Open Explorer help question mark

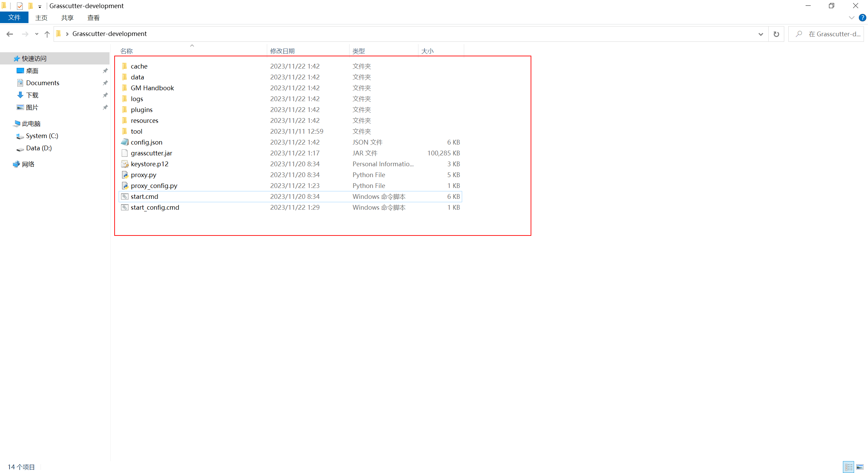(862, 18)
